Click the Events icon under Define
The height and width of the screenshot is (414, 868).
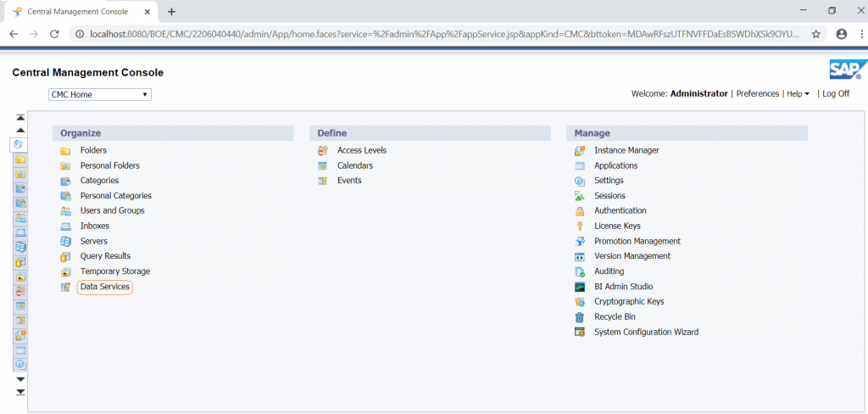click(322, 181)
